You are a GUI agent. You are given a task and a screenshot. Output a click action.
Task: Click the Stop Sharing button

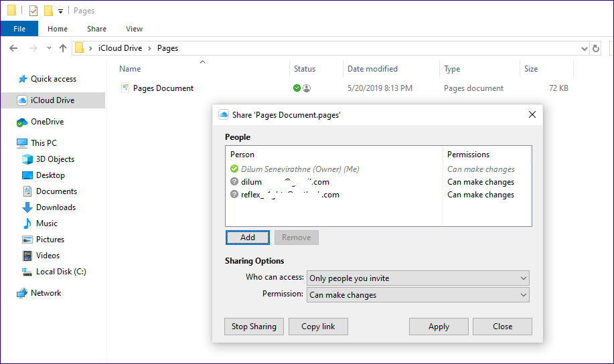[254, 327]
